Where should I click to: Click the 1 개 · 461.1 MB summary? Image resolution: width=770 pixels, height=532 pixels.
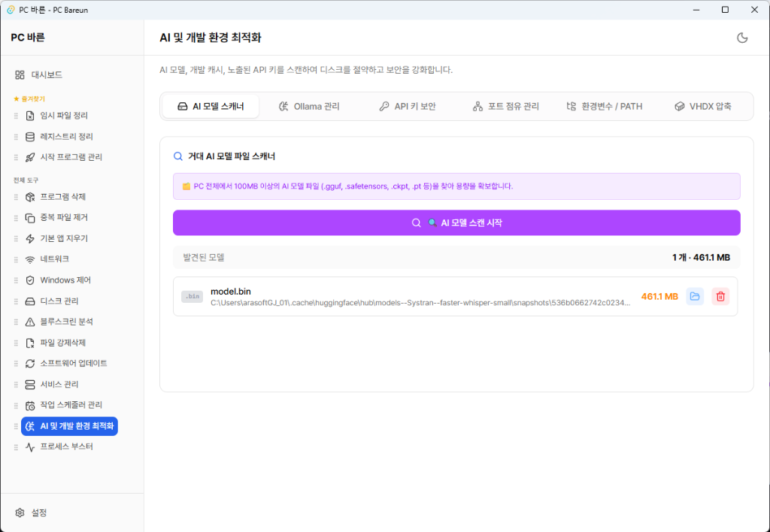coord(701,257)
